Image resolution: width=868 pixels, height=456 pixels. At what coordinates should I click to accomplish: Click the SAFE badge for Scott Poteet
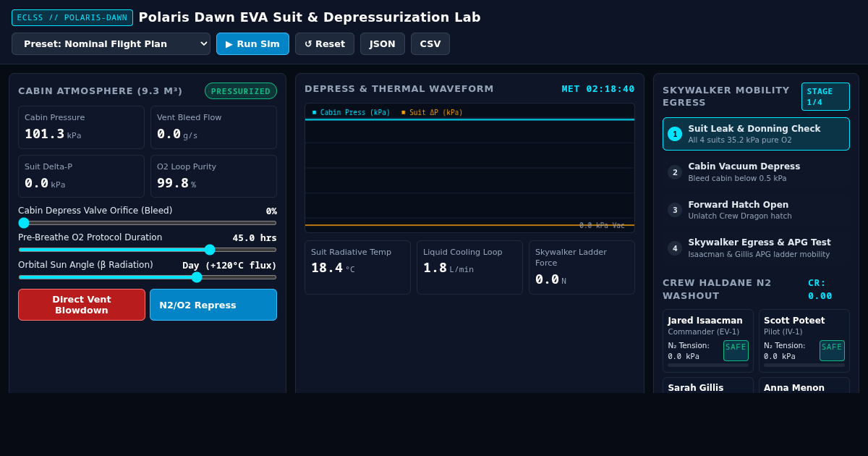[832, 350]
